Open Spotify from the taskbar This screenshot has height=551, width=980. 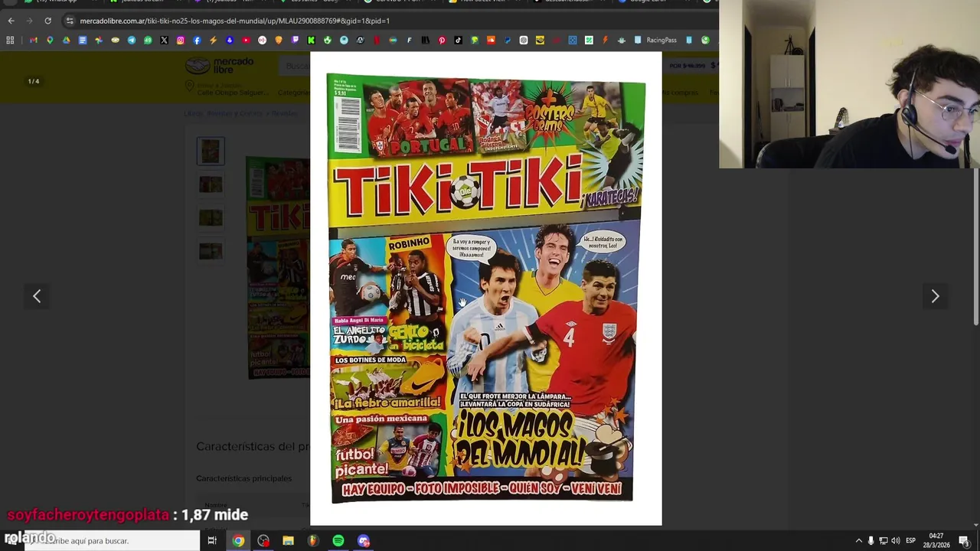pos(338,540)
